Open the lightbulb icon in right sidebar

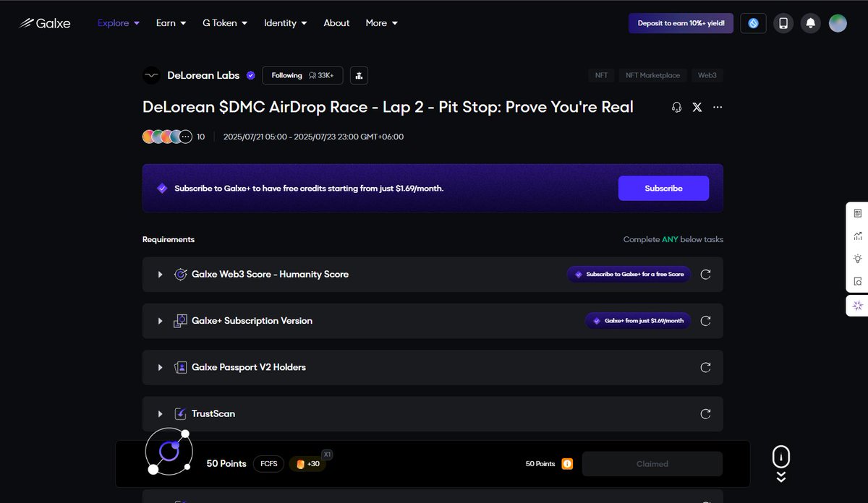[x=858, y=259]
